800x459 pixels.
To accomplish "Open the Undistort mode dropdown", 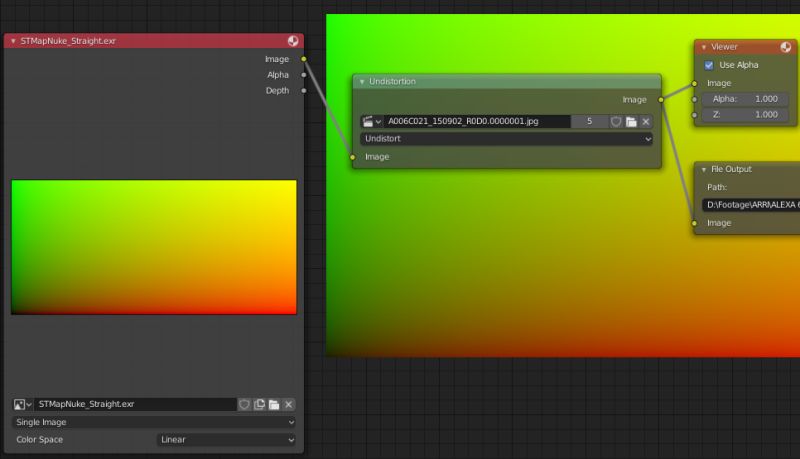I will click(x=507, y=139).
